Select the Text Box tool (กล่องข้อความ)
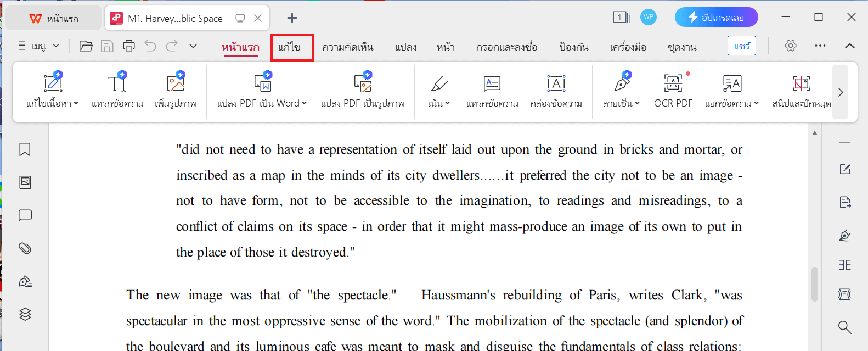 point(556,91)
